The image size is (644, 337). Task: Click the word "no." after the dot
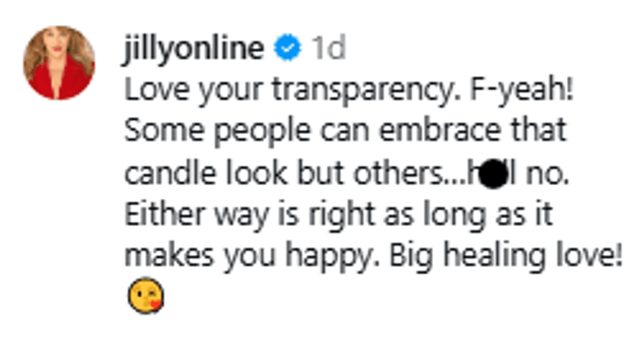click(549, 173)
